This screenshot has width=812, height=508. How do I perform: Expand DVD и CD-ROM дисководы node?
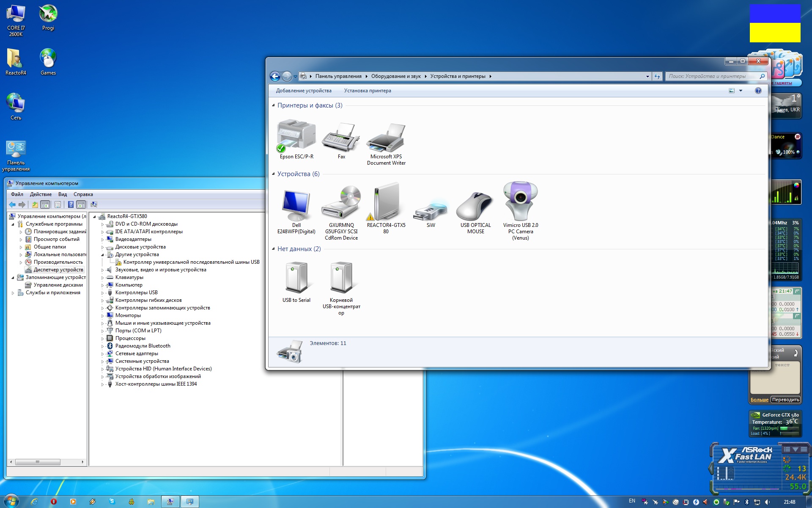coord(102,224)
